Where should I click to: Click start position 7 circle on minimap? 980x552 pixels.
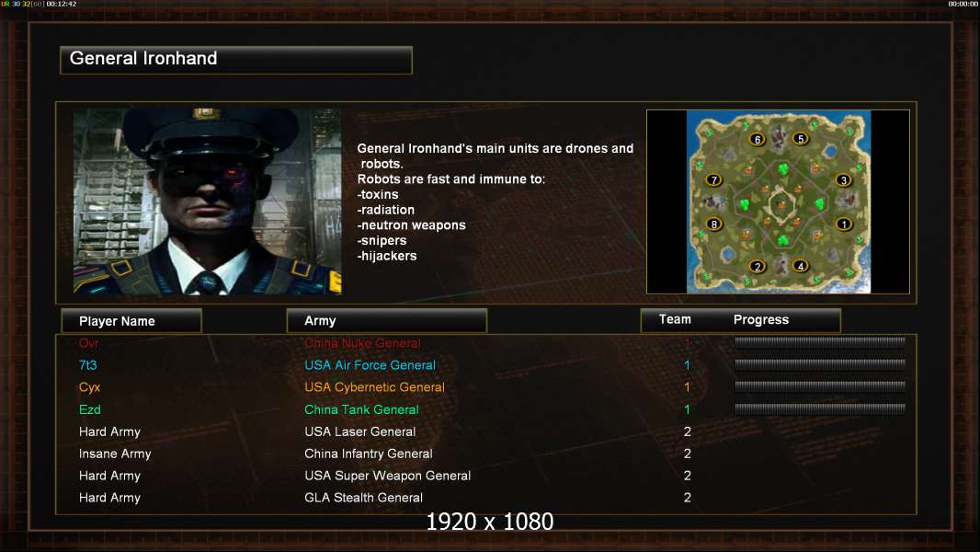(x=713, y=180)
